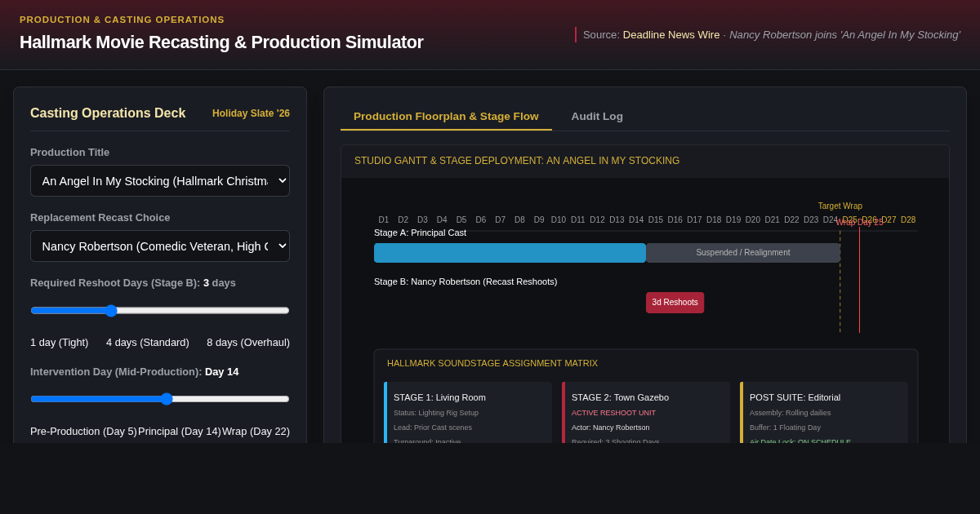Click the '8 days (Overhaul)' label
Image resolution: width=980 pixels, height=514 pixels.
[x=248, y=342]
